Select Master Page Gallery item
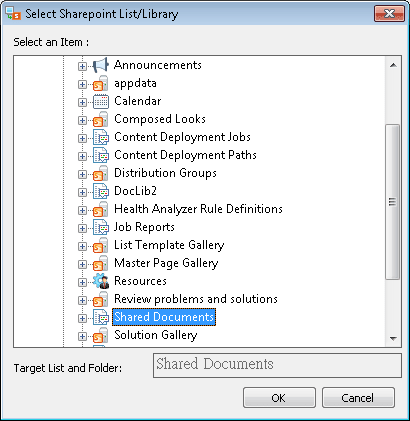Viewport: 410px width, 421px height. 166,263
